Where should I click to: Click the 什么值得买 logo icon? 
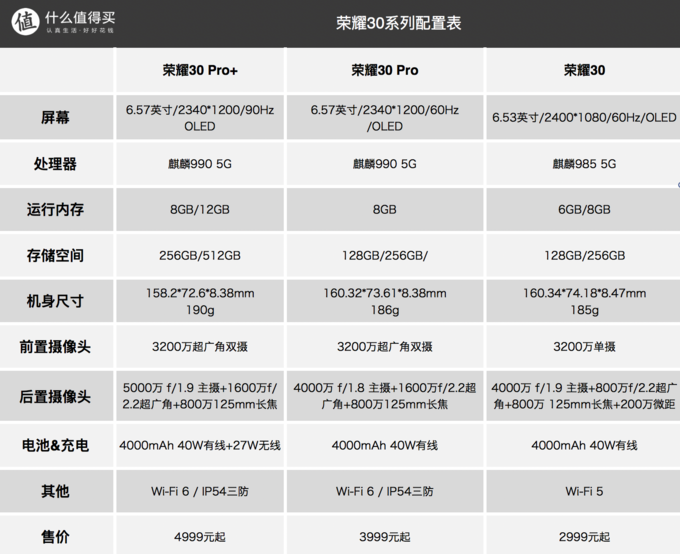tap(26, 21)
